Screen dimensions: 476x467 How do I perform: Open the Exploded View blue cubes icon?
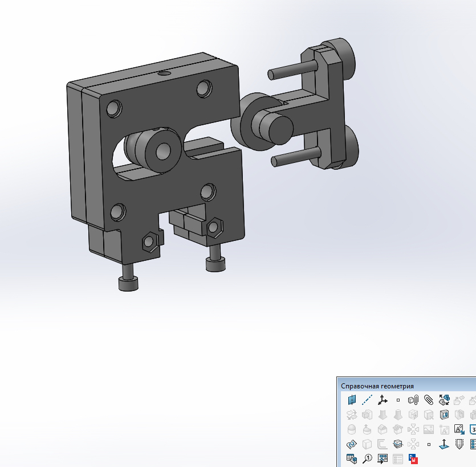tap(444, 399)
